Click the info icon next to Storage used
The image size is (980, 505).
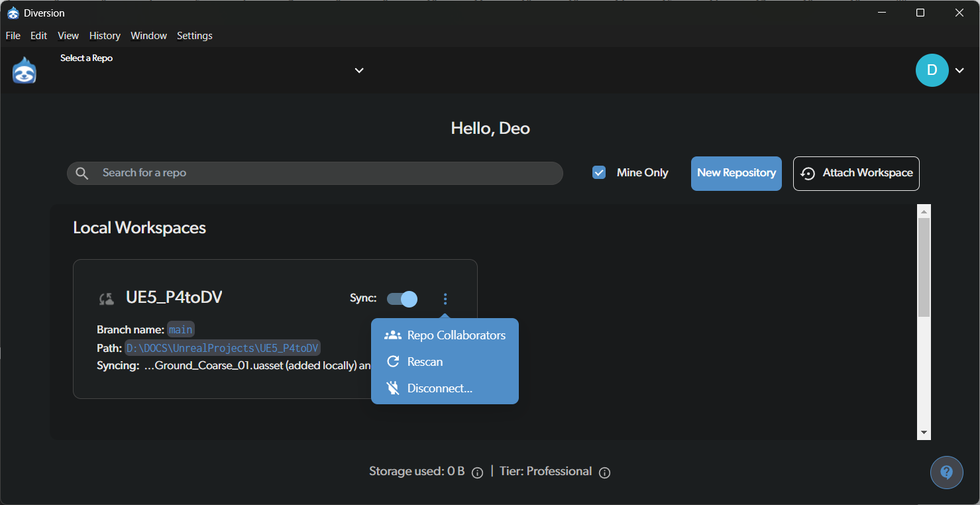pos(477,473)
